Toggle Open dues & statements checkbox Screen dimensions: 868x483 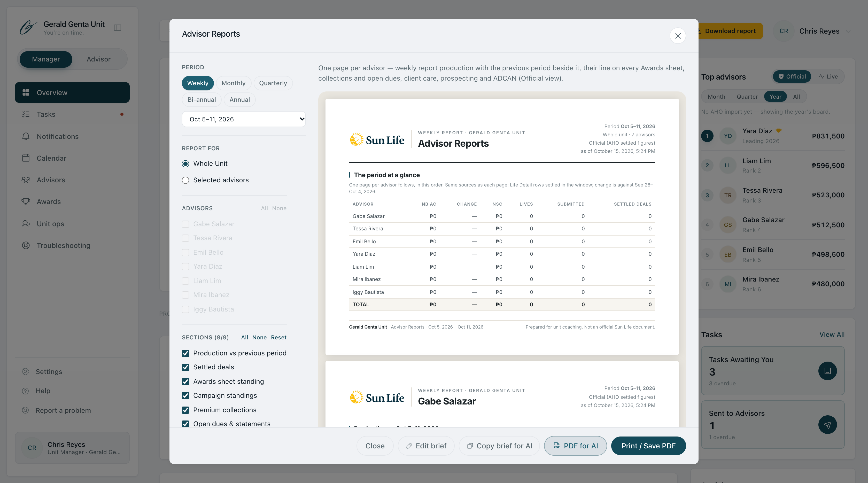[x=185, y=424]
